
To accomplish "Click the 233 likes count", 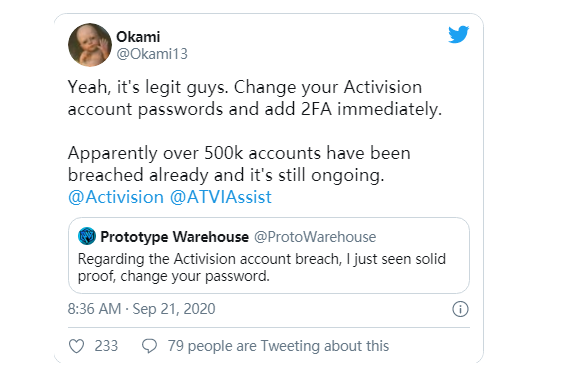I will coord(106,346).
